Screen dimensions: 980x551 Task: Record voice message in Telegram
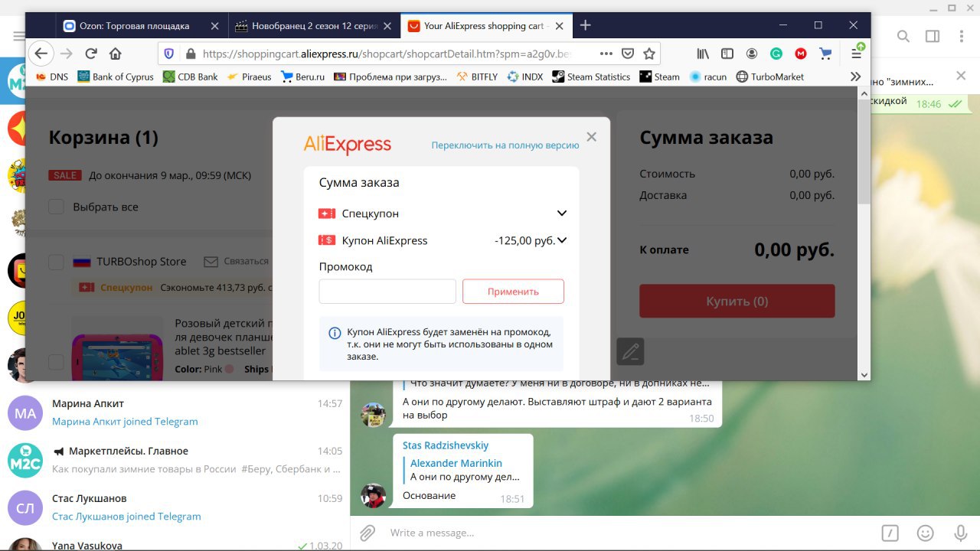[x=960, y=533]
